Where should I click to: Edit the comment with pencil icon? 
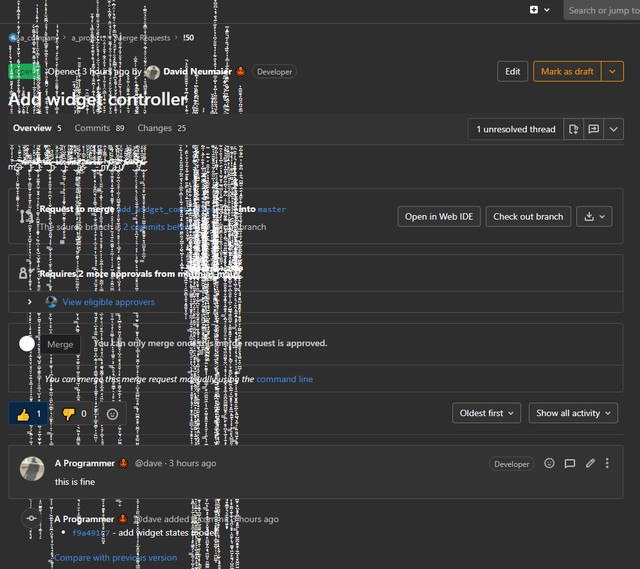coord(590,463)
